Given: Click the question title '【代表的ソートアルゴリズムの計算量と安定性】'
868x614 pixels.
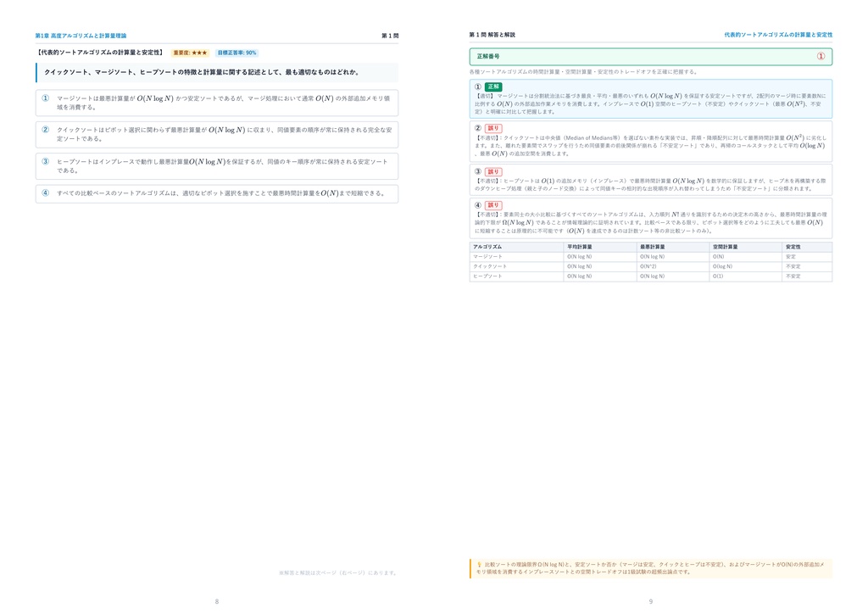Looking at the screenshot, I should pos(100,53).
